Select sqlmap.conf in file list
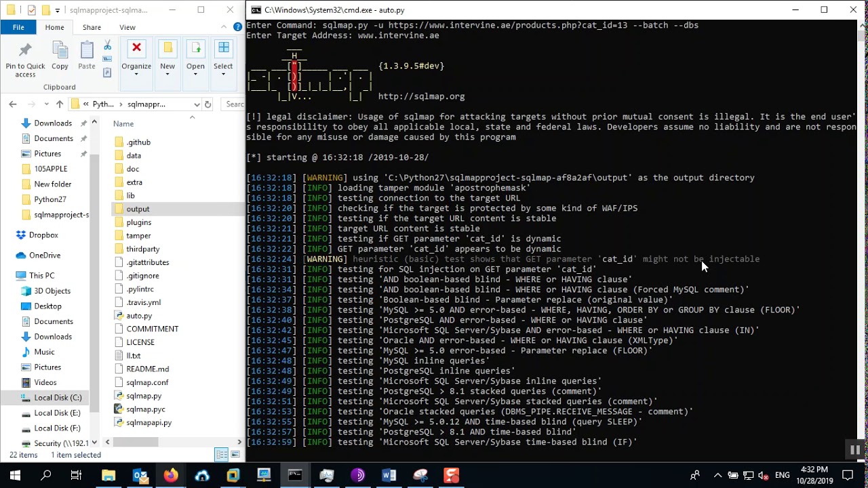This screenshot has width=868, height=488. (x=147, y=382)
